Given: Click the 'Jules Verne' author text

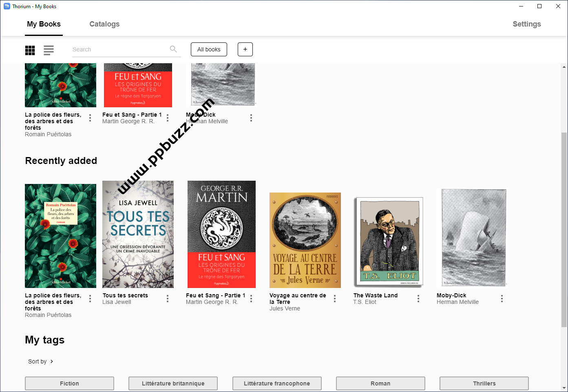Looking at the screenshot, I should point(285,308).
